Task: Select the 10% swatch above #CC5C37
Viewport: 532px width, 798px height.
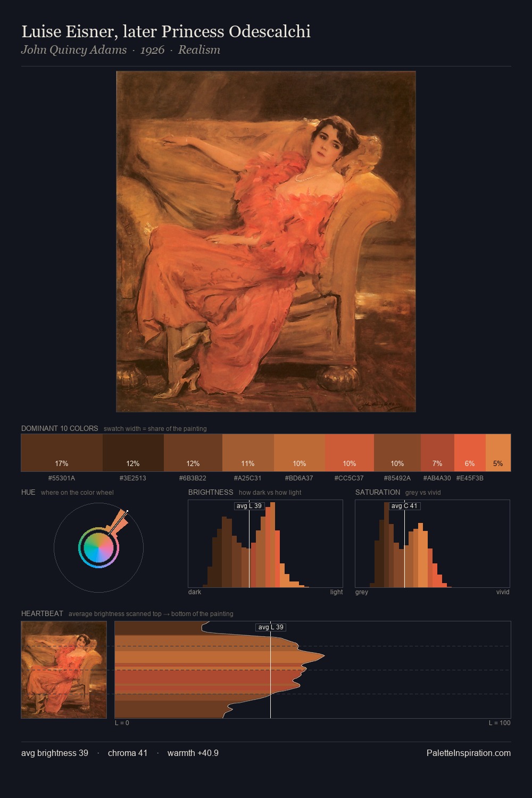Action: (x=350, y=453)
